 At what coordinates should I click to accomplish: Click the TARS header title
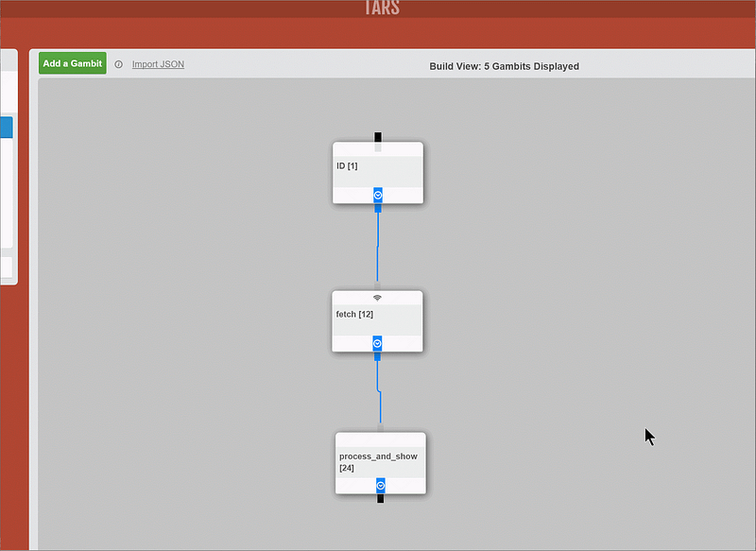click(x=382, y=8)
